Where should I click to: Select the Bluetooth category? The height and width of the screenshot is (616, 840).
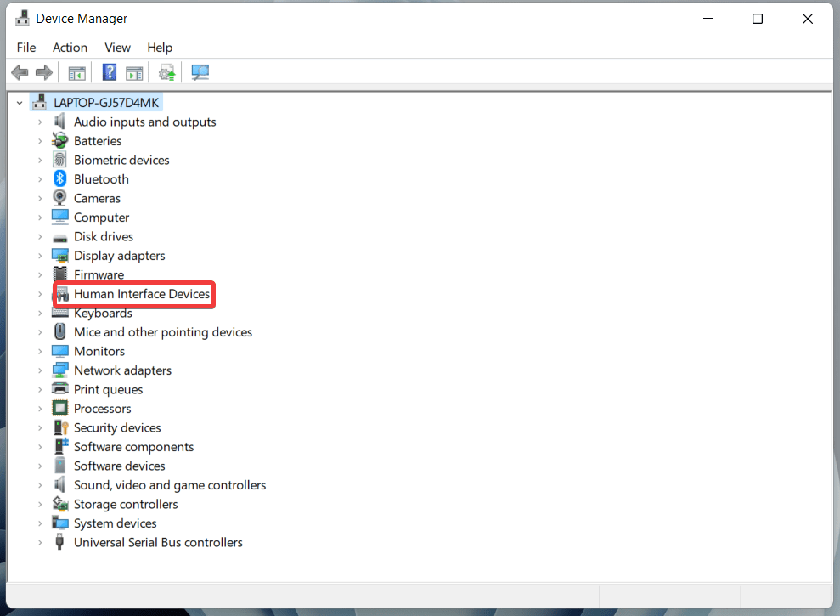pos(101,178)
